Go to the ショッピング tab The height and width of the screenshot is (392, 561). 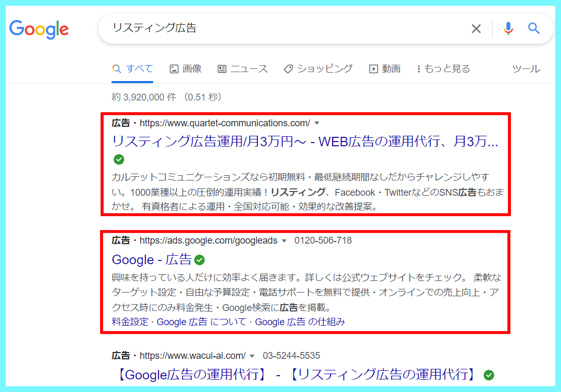coord(318,69)
